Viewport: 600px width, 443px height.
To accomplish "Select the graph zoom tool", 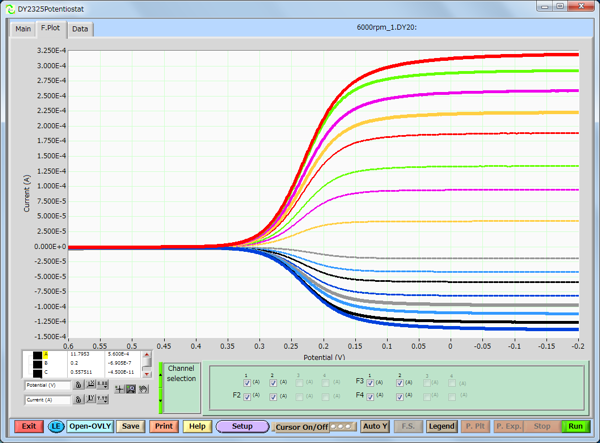I will click(131, 389).
